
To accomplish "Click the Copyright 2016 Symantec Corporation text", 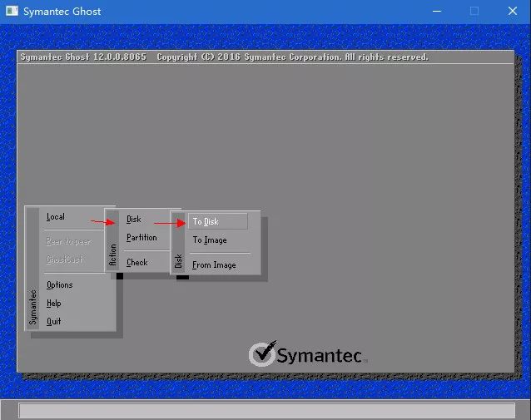I will click(x=293, y=57).
